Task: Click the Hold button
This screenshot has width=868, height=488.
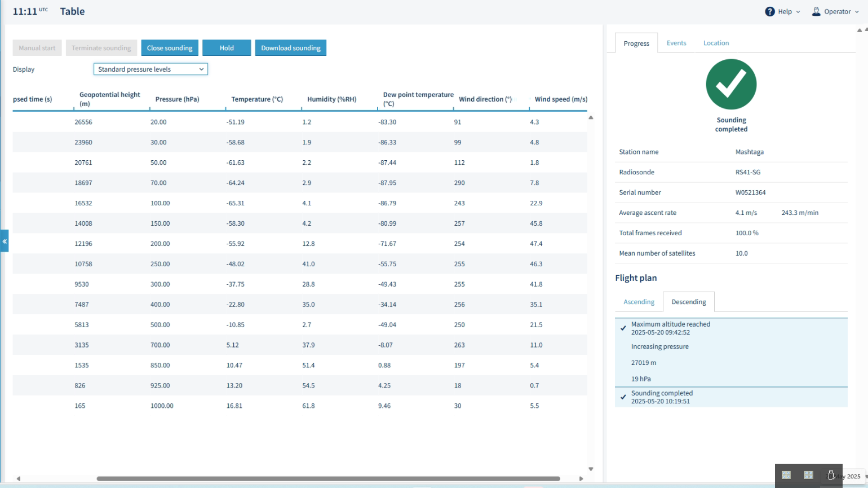Action: 227,48
